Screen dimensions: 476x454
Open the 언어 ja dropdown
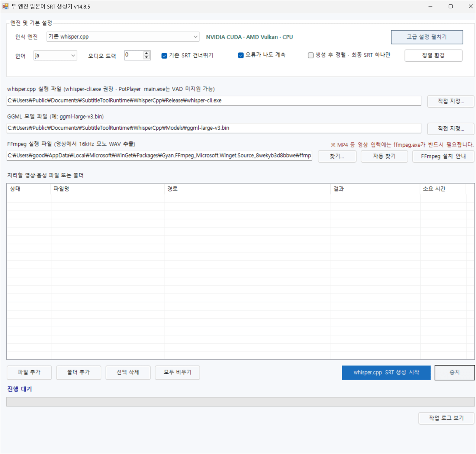[55, 55]
